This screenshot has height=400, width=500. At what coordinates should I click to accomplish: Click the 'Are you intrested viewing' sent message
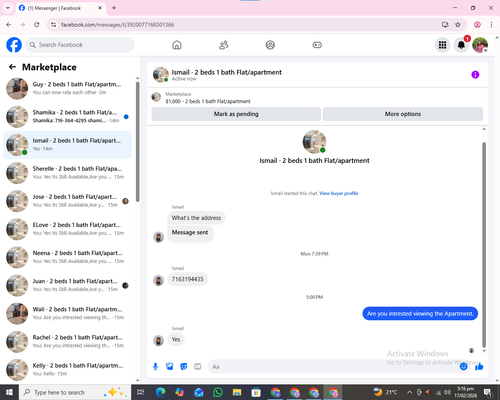coord(420,314)
